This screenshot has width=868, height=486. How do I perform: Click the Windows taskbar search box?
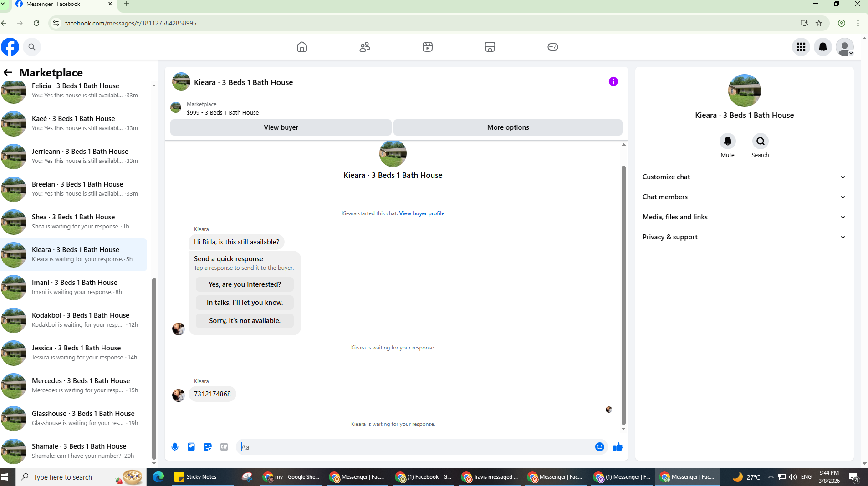coord(81,477)
